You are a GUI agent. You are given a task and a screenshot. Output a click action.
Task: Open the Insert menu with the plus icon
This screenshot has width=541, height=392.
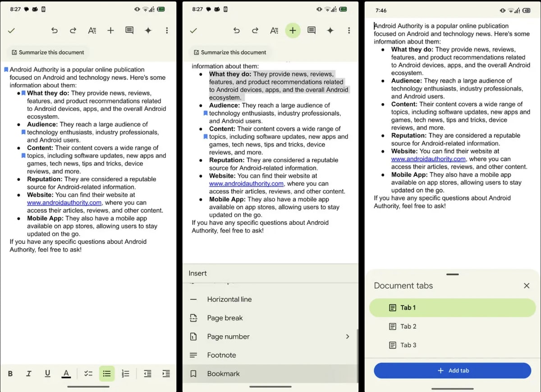pos(110,31)
